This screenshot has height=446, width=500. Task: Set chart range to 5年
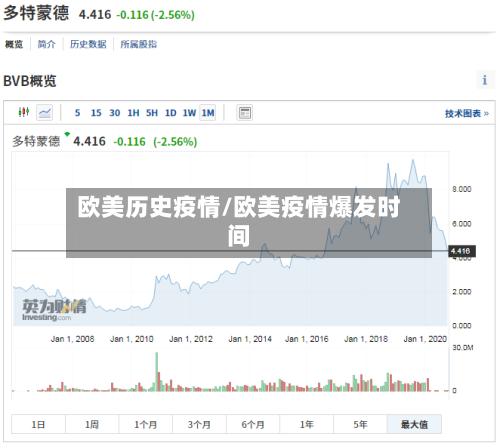360,424
